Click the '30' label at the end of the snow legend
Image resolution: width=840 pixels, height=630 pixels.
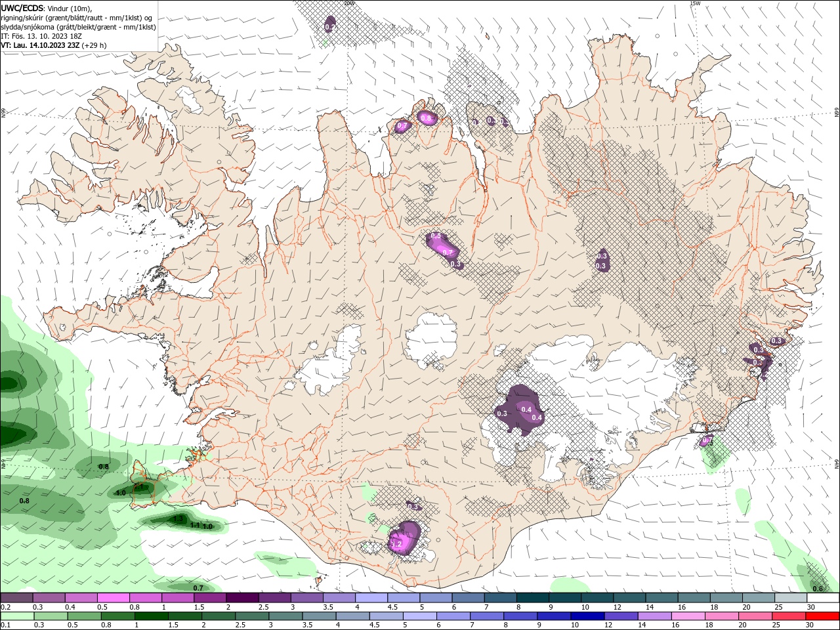(x=810, y=607)
